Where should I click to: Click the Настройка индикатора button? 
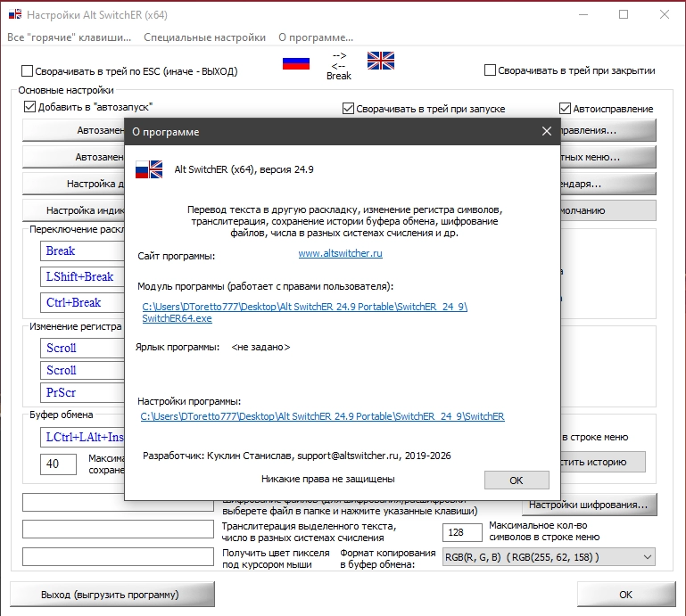click(x=73, y=210)
